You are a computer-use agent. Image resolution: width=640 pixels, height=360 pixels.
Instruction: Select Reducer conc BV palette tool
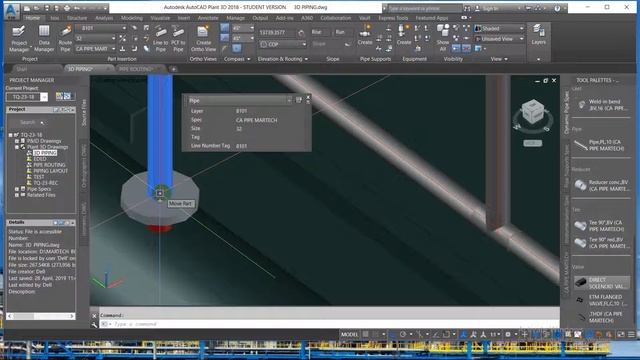coord(601,185)
